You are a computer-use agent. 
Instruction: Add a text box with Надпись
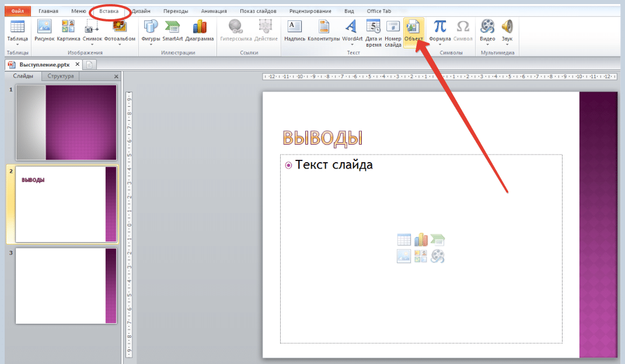click(295, 27)
